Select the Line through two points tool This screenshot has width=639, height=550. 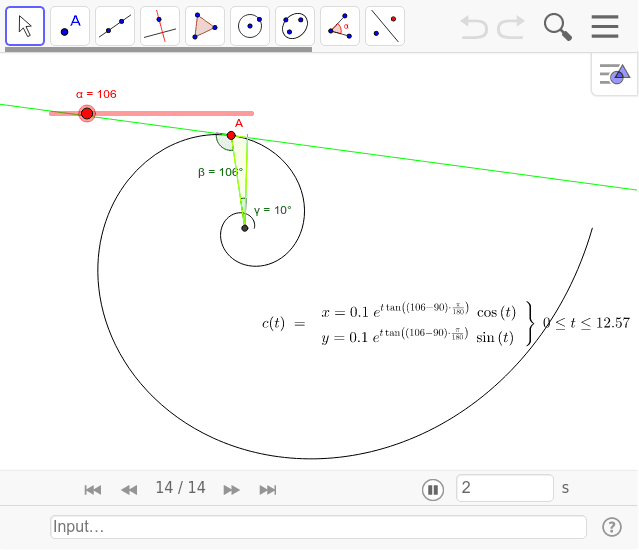(x=115, y=26)
